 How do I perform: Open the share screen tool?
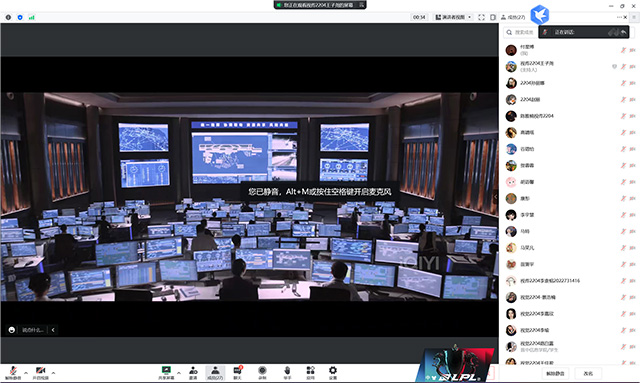pos(166,372)
